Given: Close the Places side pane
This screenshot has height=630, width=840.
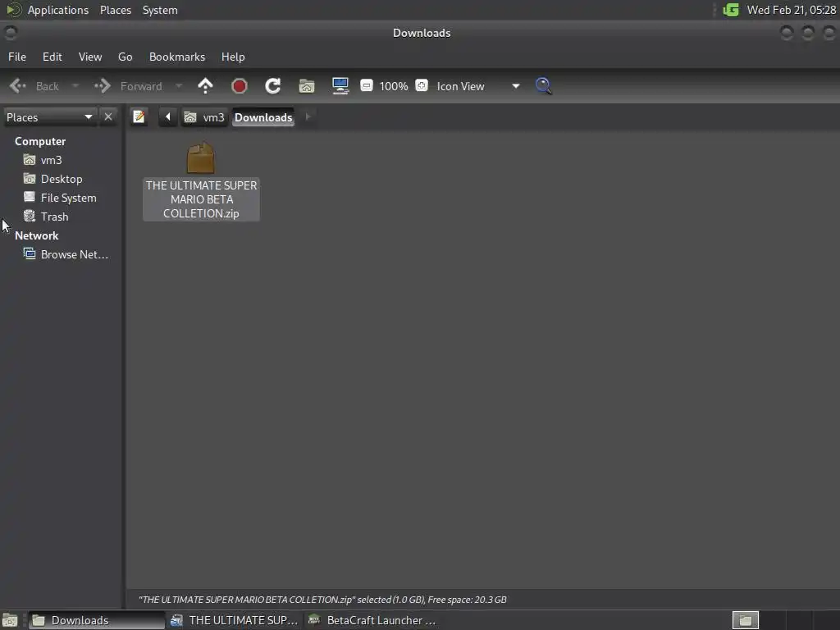Looking at the screenshot, I should tap(108, 116).
